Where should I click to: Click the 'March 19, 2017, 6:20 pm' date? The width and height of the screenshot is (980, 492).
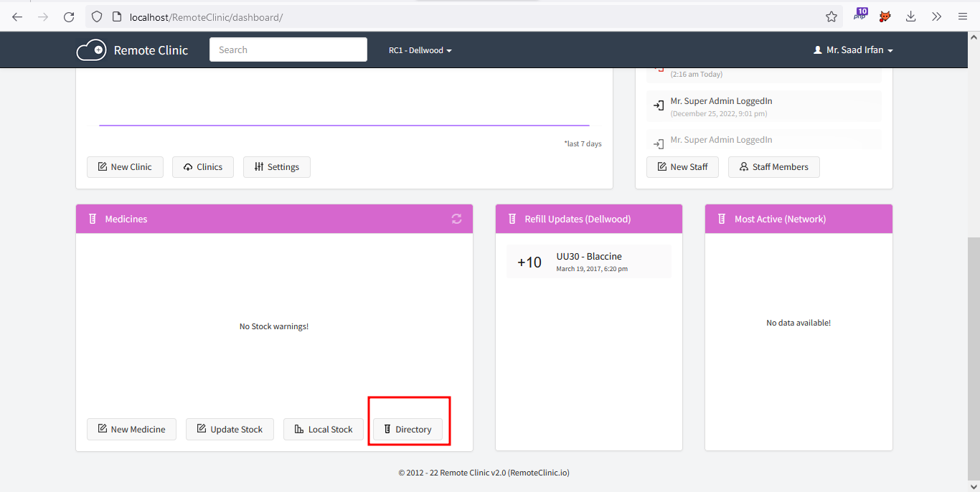(x=592, y=269)
